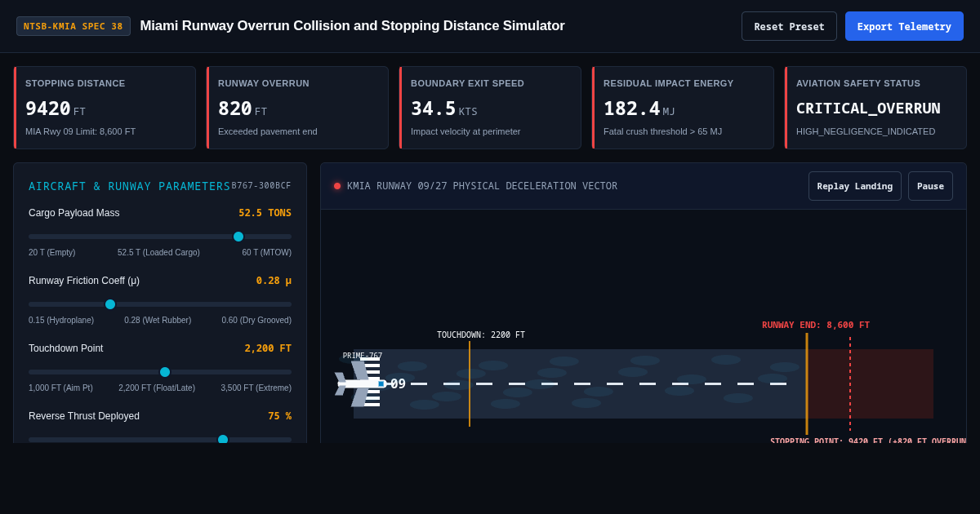Click red live indicator dot beside KMIA title
980x514 pixels.
pos(337,186)
